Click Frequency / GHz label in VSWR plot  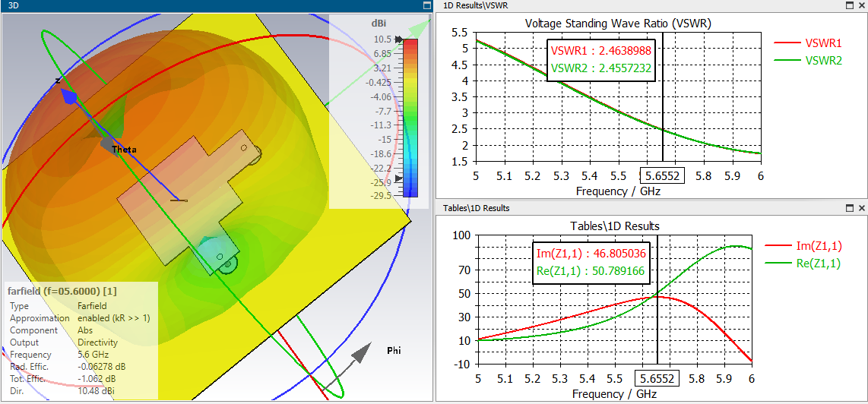(x=619, y=191)
